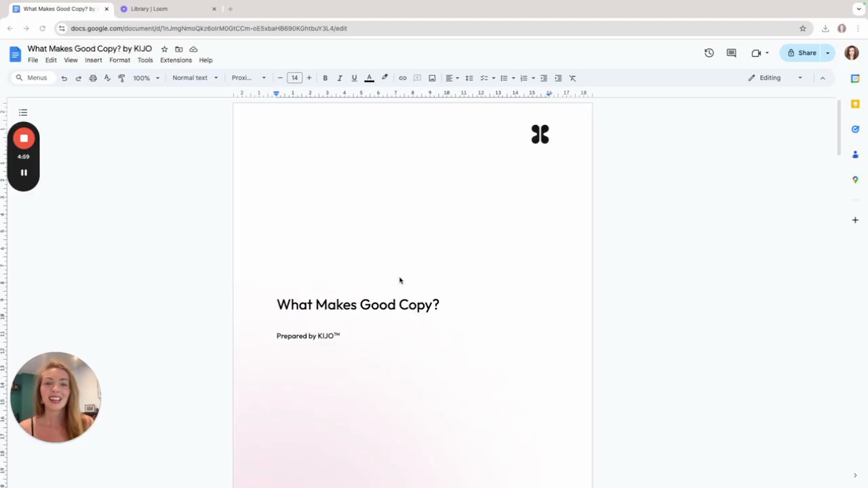
Task: Collapse the toolbar with the up chevron
Action: point(823,78)
